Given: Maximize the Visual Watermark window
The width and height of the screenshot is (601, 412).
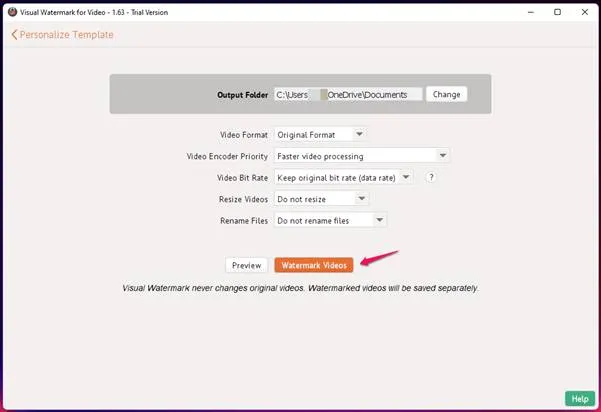Looking at the screenshot, I should [558, 12].
